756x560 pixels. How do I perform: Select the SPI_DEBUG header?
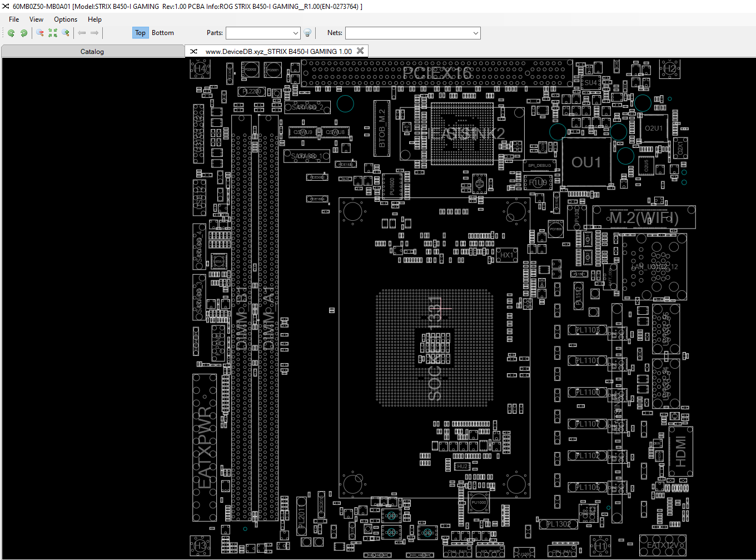540,165
